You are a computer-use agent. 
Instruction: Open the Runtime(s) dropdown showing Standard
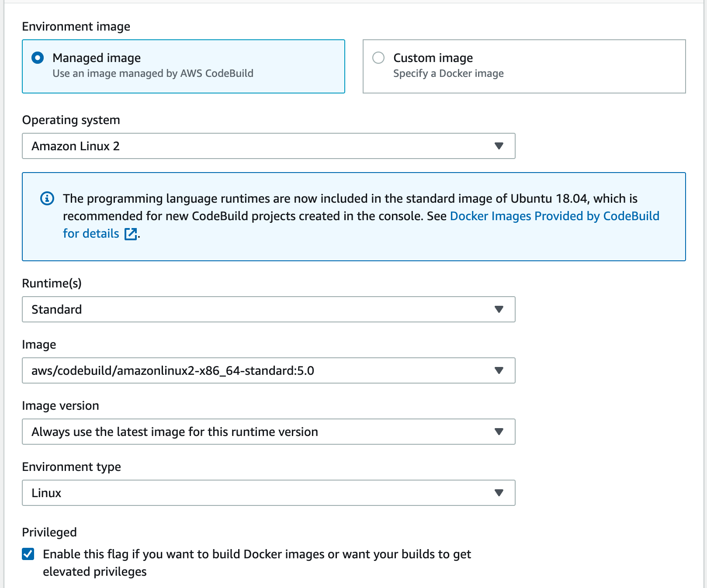pyautogui.click(x=268, y=309)
